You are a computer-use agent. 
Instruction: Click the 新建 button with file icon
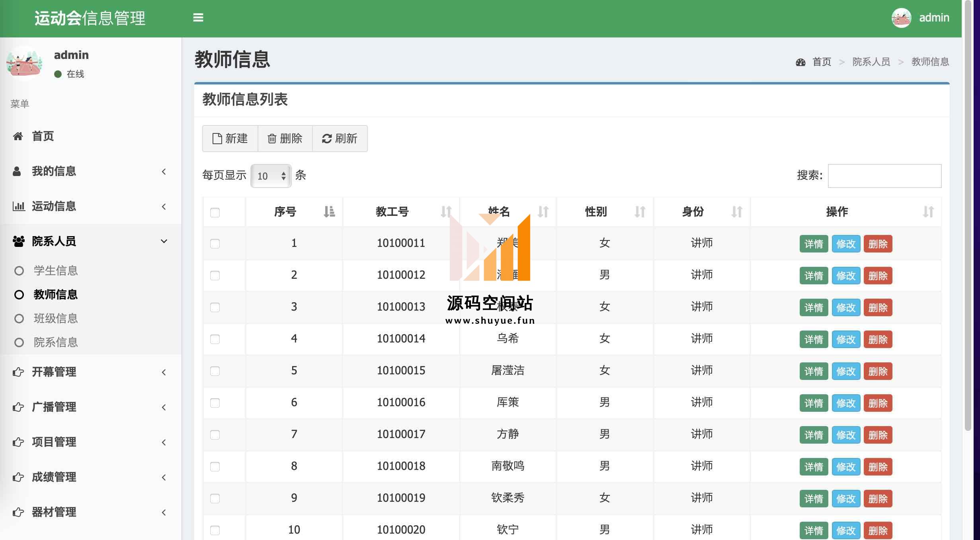pyautogui.click(x=230, y=139)
